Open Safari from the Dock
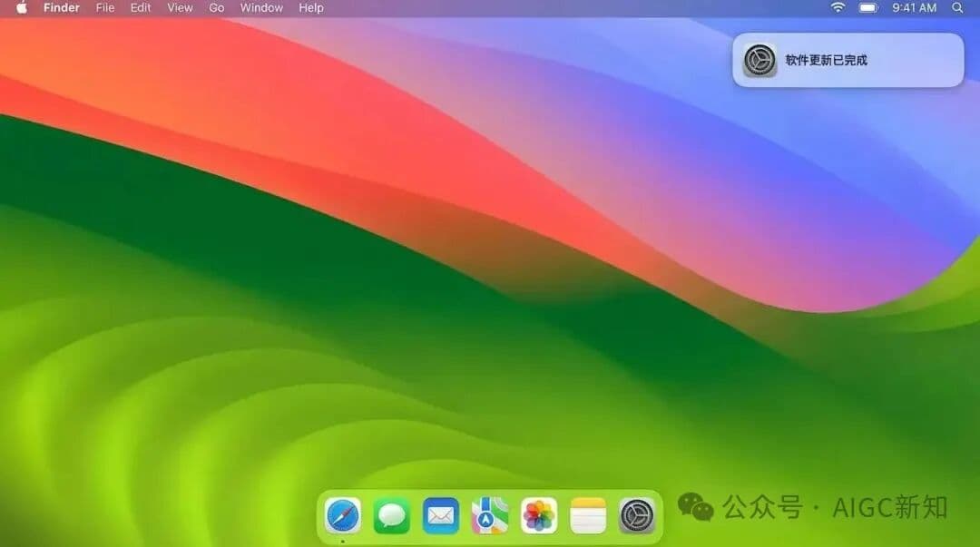This screenshot has width=980, height=547. 343,514
